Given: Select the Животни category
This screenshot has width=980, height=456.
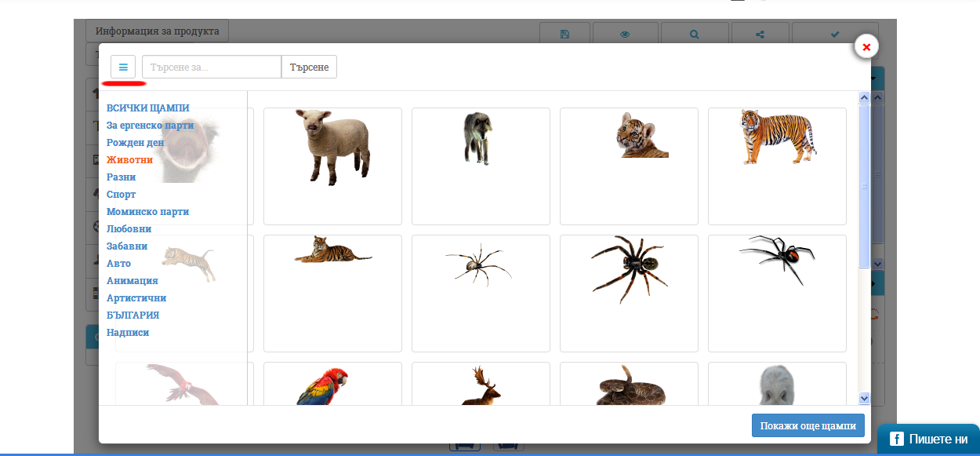Looking at the screenshot, I should click(x=129, y=160).
